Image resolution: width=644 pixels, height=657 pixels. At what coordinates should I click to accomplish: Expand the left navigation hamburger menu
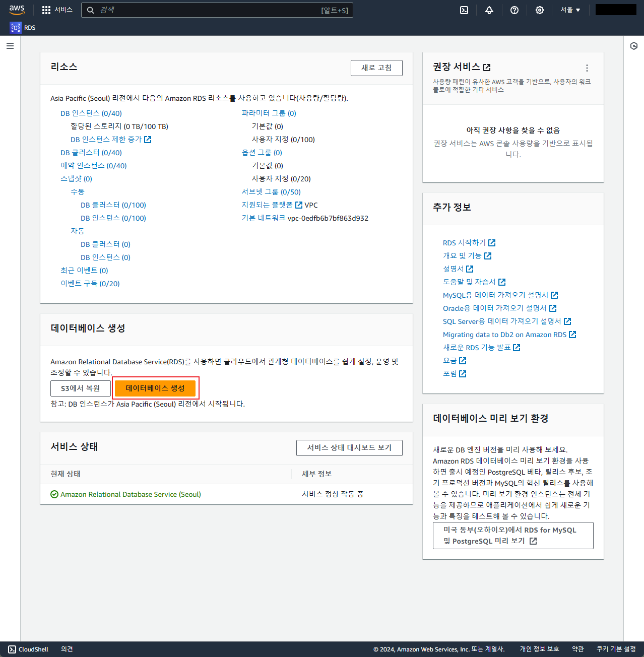10,46
